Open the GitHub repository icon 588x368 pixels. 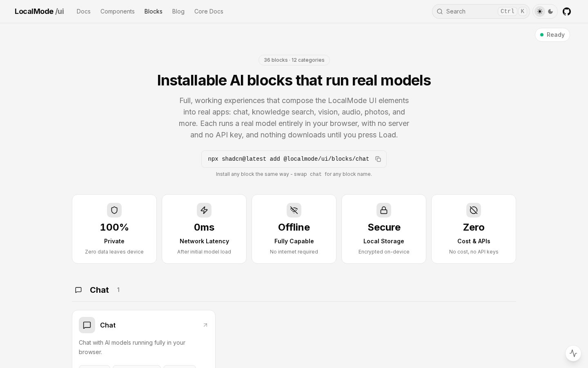567,11
